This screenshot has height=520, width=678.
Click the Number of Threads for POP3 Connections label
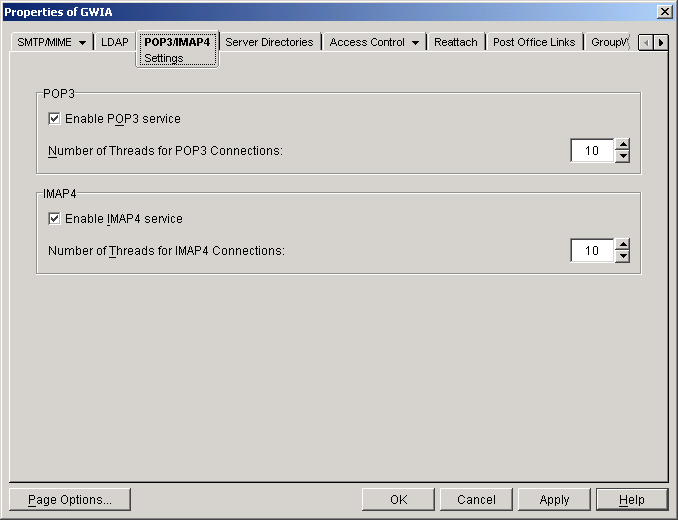coord(165,151)
